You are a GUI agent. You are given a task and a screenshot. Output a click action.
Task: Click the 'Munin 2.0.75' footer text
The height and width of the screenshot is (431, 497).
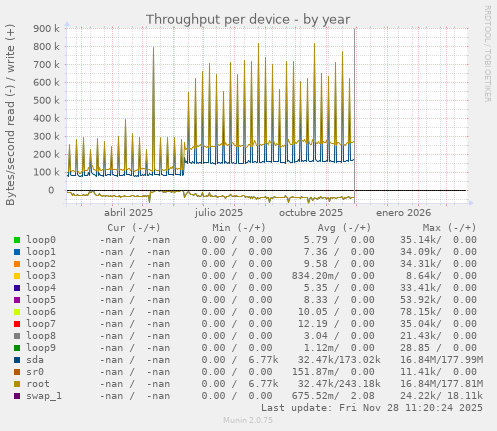tap(248, 420)
